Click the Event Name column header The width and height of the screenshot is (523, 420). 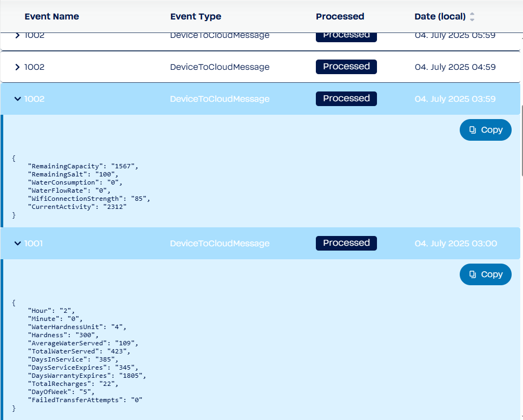[x=52, y=17]
